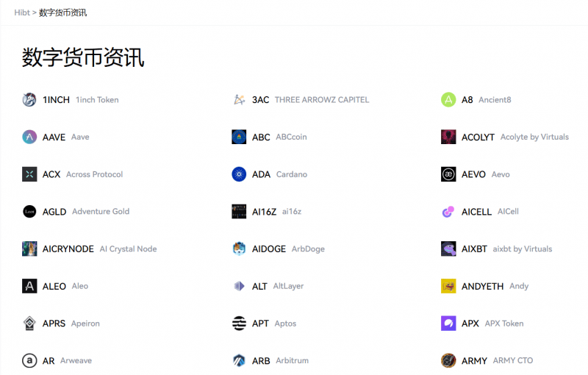Click the APRS Apeiron icon
The width and height of the screenshot is (588, 375).
(29, 324)
